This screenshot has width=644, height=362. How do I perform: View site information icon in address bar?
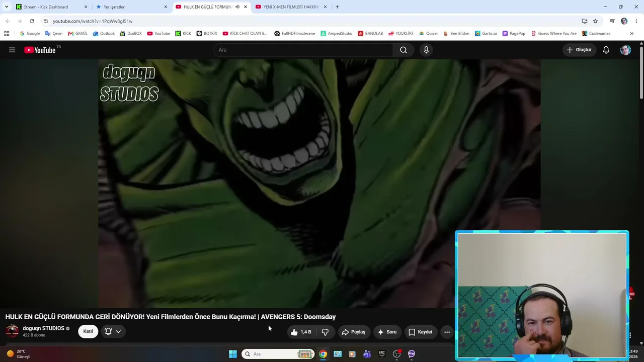coord(46,21)
